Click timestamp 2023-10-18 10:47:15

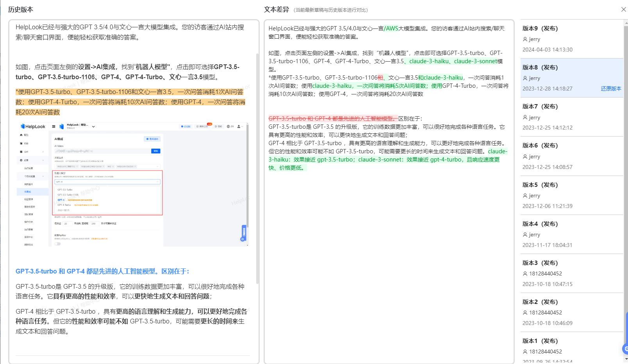(x=548, y=284)
